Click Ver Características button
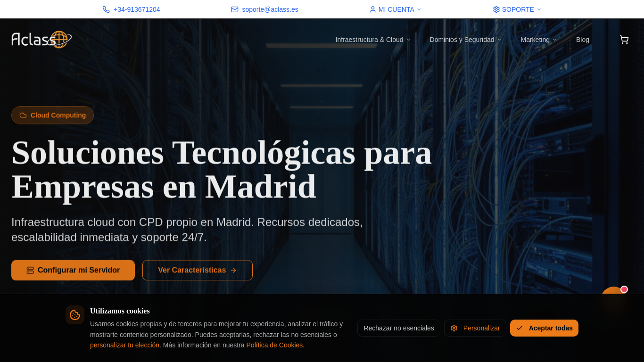The width and height of the screenshot is (644, 362). tap(198, 270)
